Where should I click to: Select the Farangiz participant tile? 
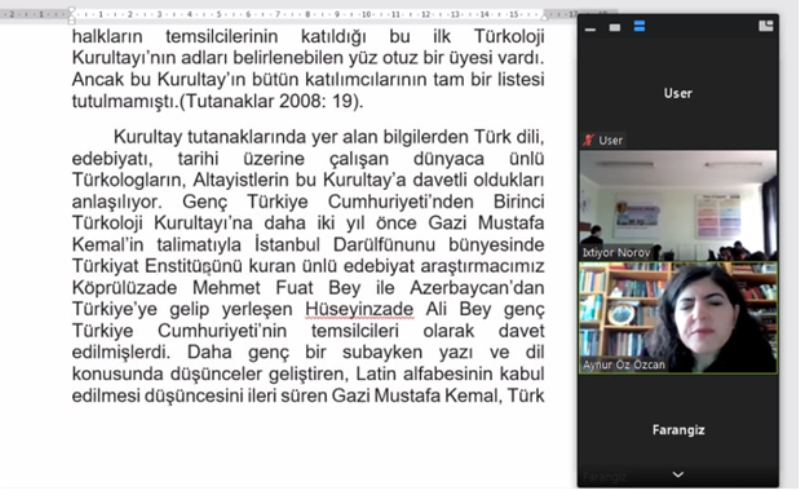click(678, 430)
